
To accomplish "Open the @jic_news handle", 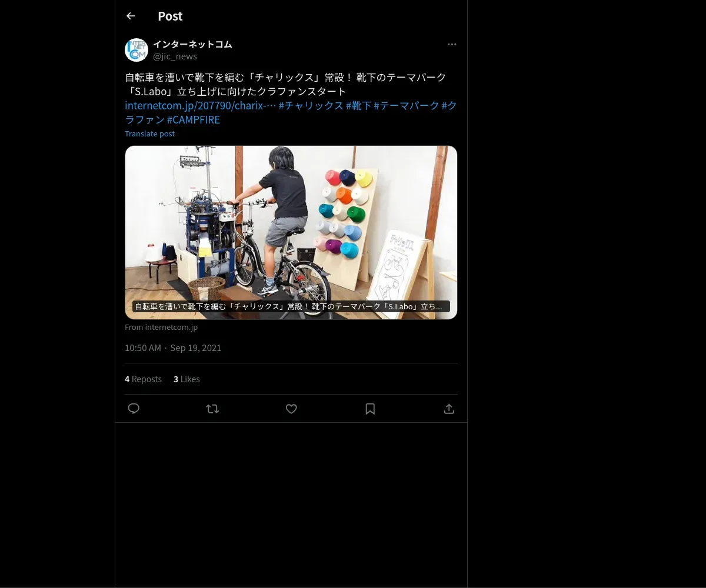I will click(x=175, y=56).
